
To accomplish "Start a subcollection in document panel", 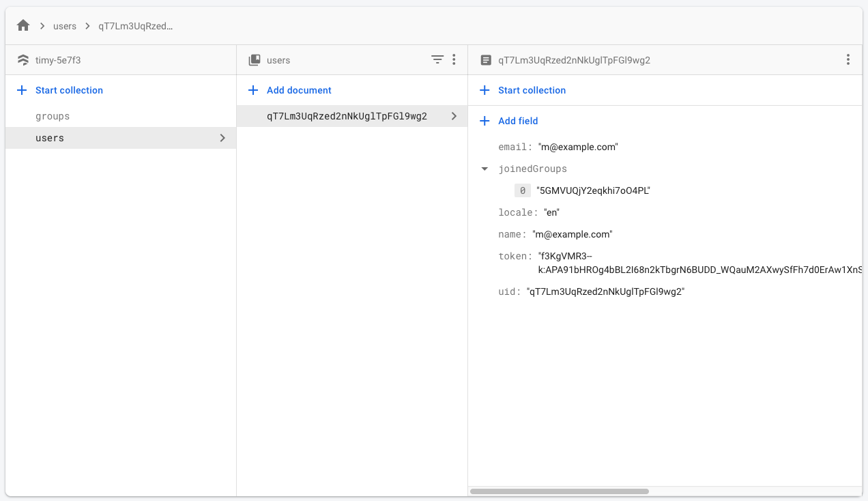I will [x=532, y=90].
